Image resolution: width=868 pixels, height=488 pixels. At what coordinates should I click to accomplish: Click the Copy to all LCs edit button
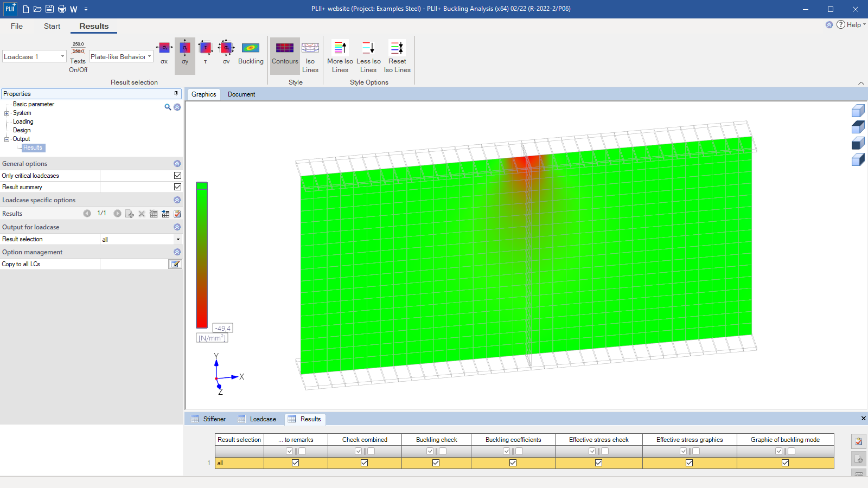(x=175, y=264)
